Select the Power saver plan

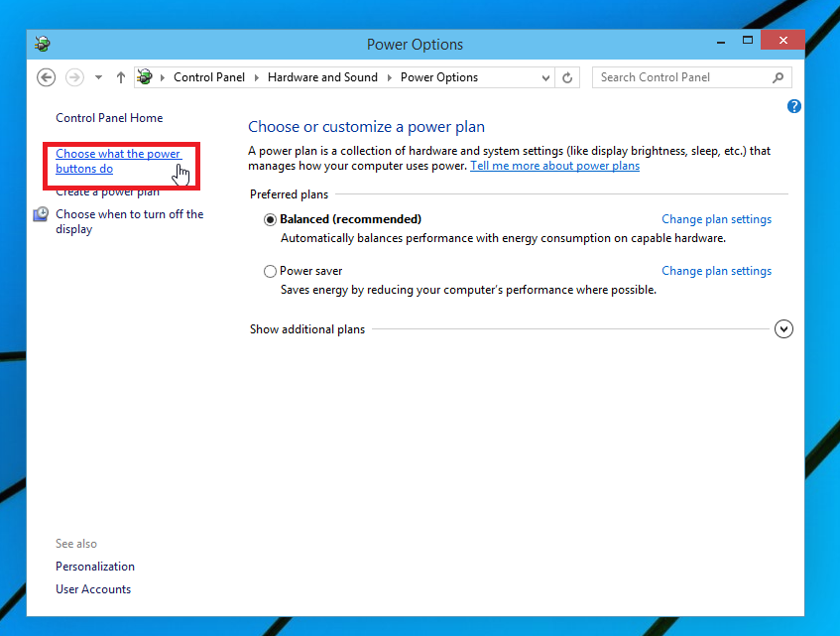pos(270,271)
